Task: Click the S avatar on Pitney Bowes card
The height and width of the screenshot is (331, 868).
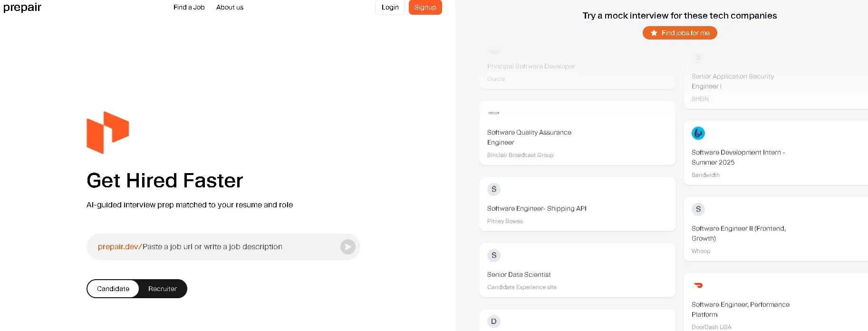Action: (494, 189)
